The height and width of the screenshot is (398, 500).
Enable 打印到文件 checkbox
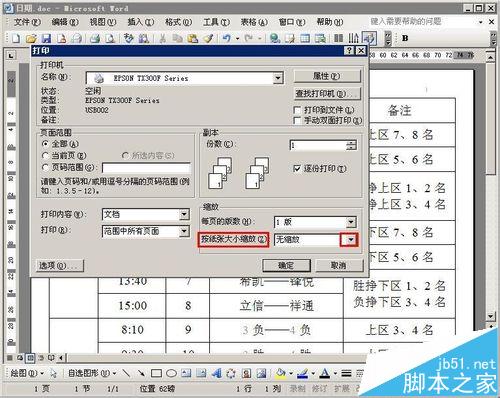[297, 110]
